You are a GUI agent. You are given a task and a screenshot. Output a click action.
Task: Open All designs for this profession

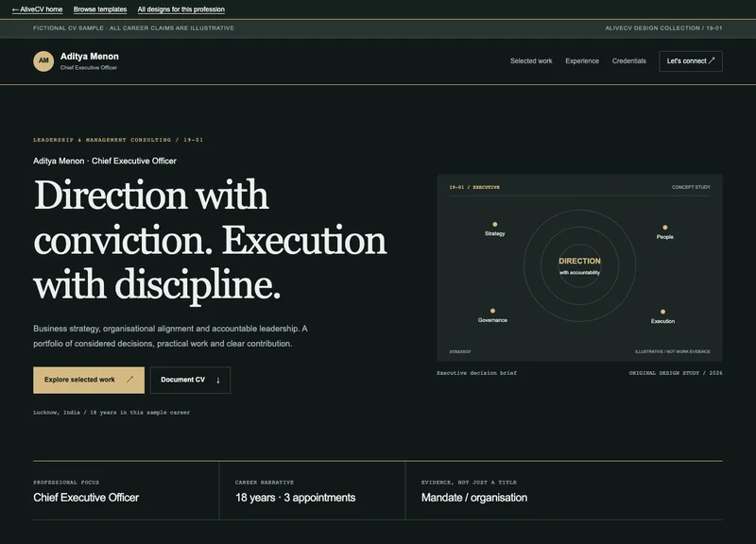pyautogui.click(x=180, y=9)
